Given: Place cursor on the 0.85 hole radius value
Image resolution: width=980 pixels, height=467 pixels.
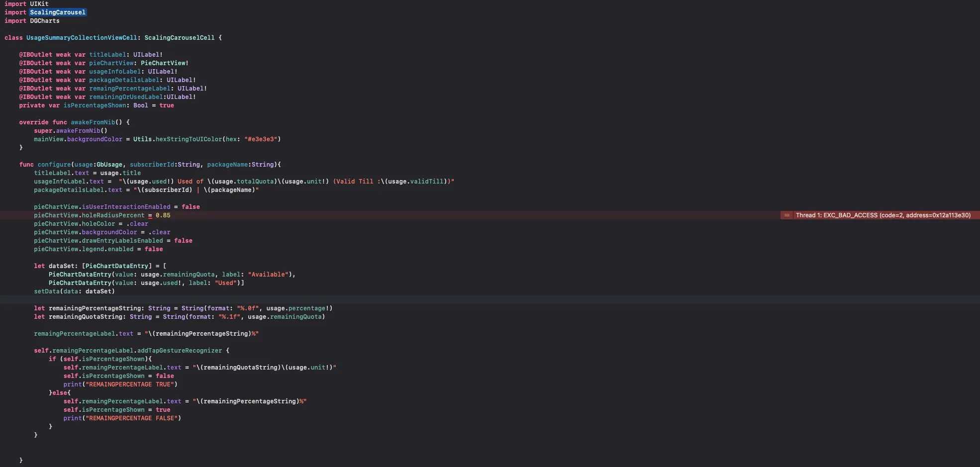Looking at the screenshot, I should (163, 215).
